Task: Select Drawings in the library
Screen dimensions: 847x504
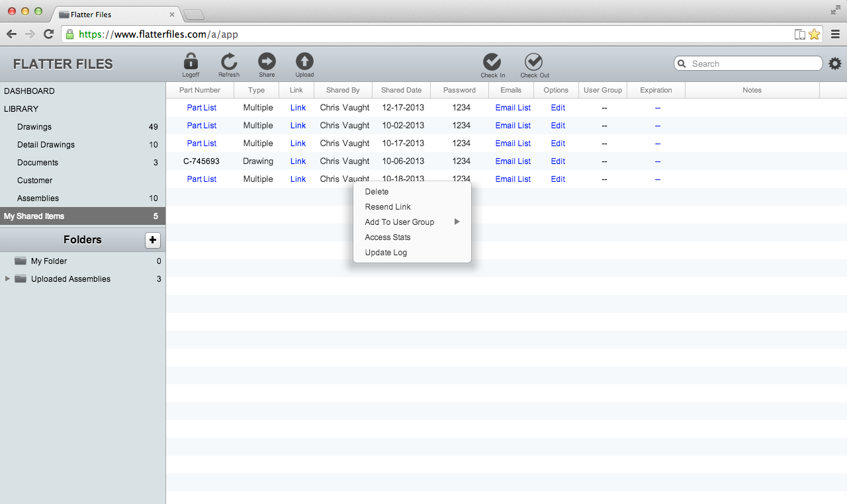Action: 83,127
